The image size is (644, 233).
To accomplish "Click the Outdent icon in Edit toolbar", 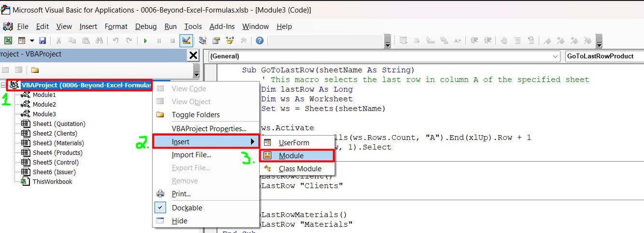I will point(488,41).
